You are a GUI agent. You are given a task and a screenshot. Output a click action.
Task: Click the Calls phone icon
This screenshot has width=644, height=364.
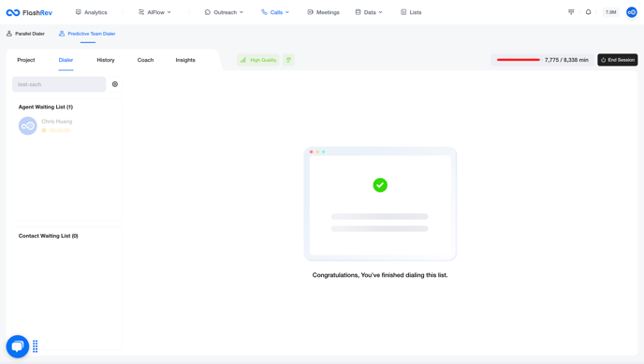[264, 12]
